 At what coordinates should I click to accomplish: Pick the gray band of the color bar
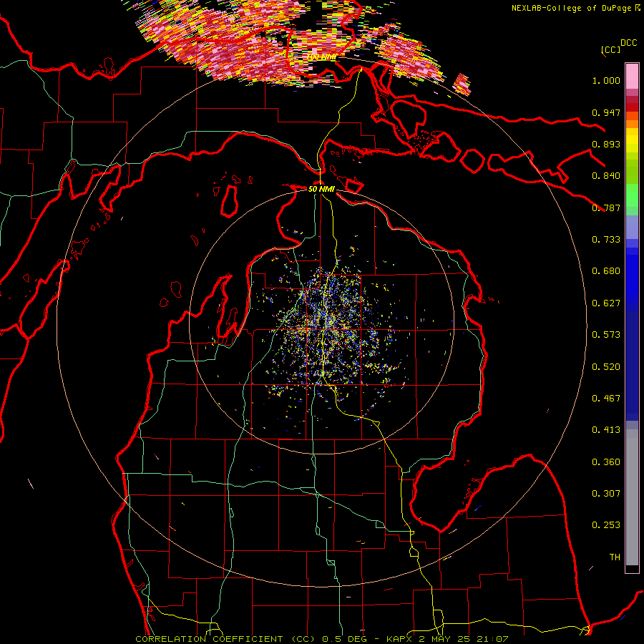click(x=632, y=497)
